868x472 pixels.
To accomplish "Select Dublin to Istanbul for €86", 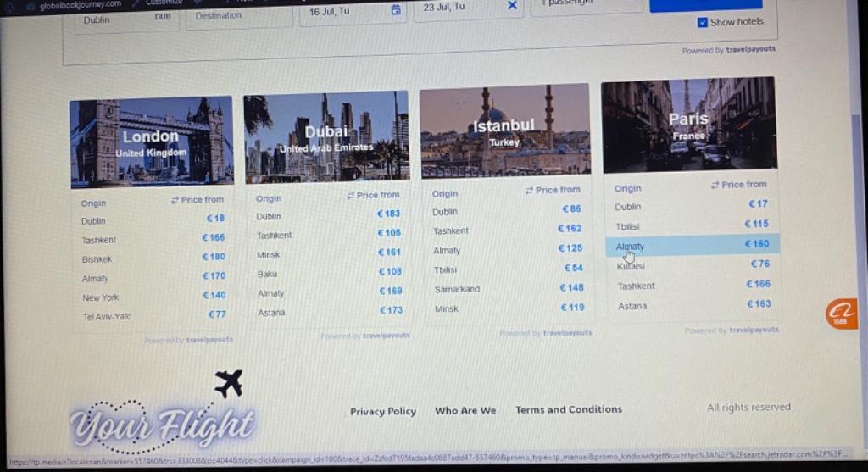I will click(x=507, y=210).
